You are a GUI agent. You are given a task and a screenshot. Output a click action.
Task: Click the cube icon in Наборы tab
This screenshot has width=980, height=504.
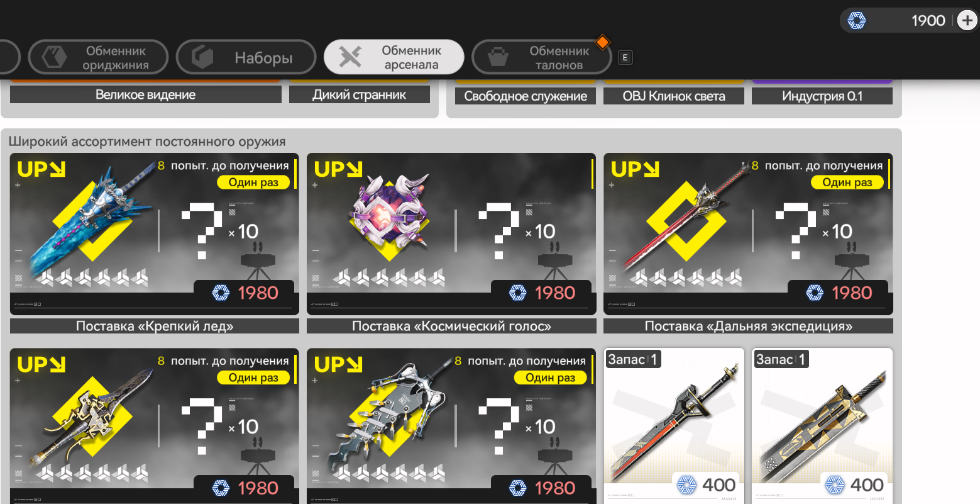pos(203,57)
